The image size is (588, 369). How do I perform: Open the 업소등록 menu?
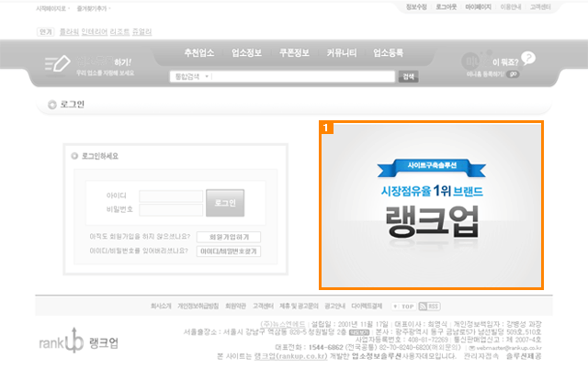[x=388, y=53]
